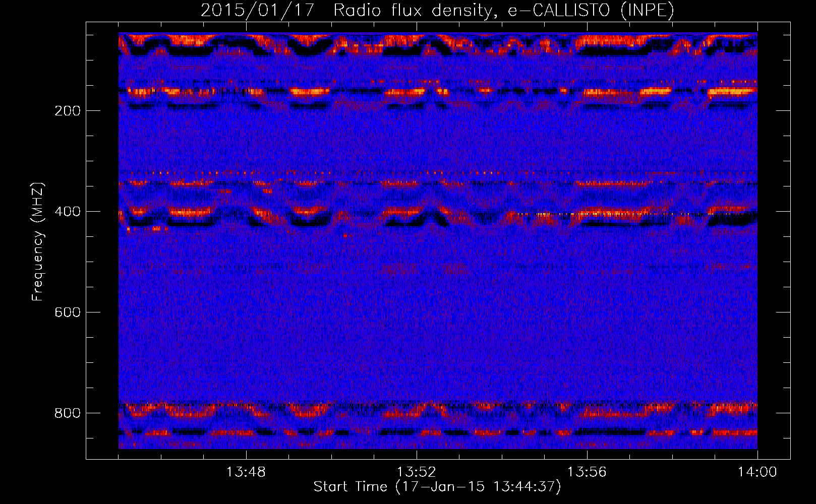Click the 13:52 time tick label
The height and width of the screenshot is (504, 816).
[417, 472]
